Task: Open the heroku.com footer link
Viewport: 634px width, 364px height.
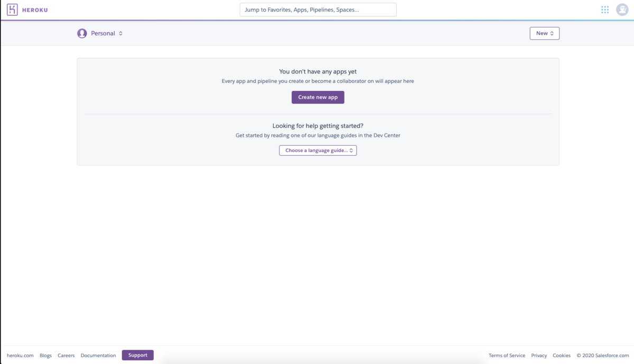Action: coord(20,356)
